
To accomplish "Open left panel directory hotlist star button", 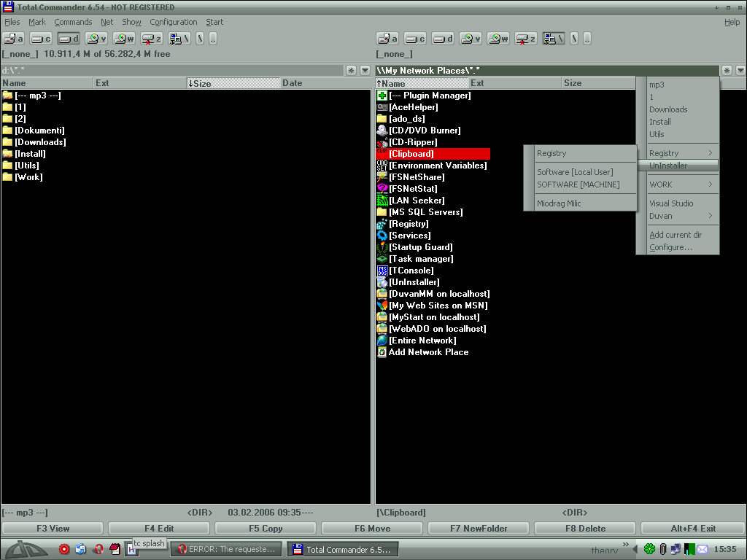I will [351, 71].
